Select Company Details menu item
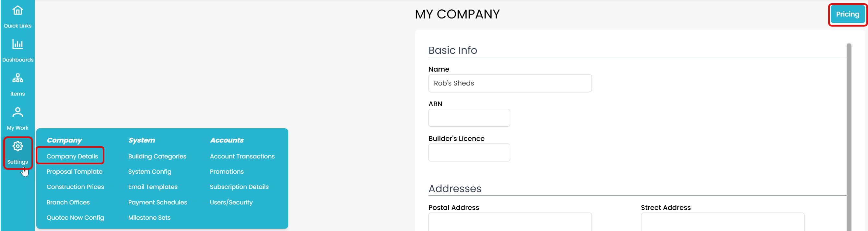The height and width of the screenshot is (231, 868). 72,156
